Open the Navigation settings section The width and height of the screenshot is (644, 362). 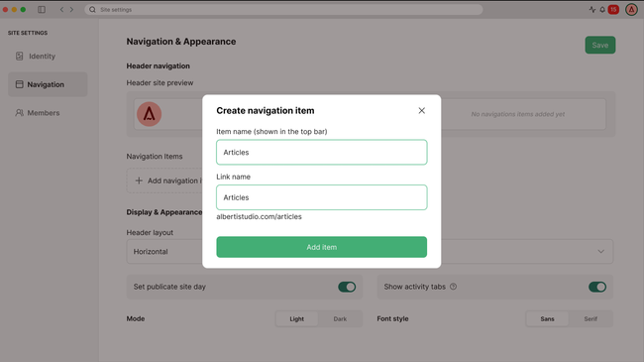pyautogui.click(x=48, y=84)
